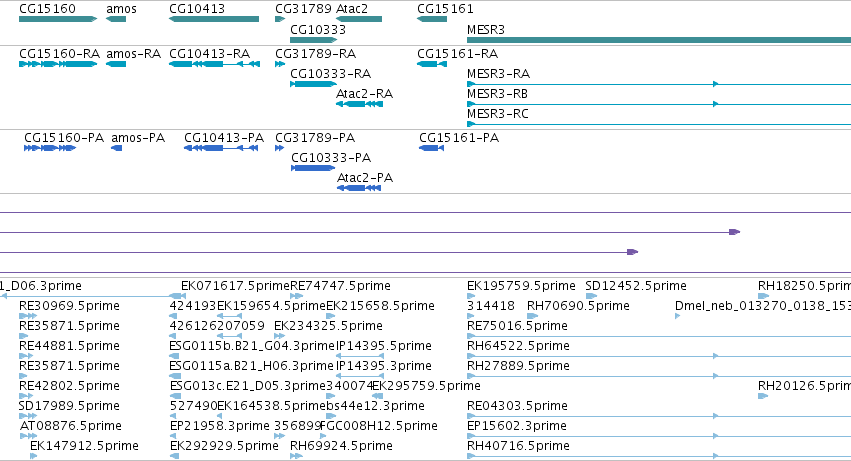
Task: Open the MESR3-RA transcript label
Action: (498, 74)
